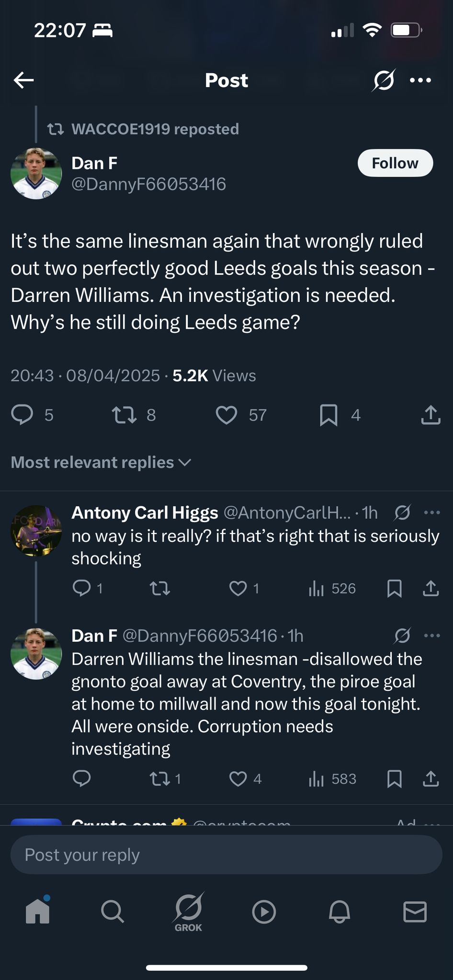453x980 pixels.
Task: Tap the back arrow icon
Action: coord(24,80)
